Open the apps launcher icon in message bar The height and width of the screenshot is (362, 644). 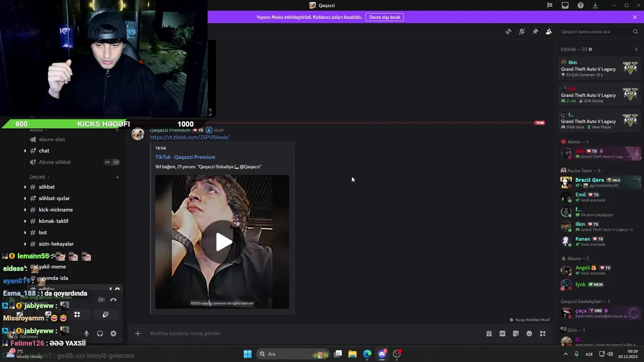click(x=543, y=333)
